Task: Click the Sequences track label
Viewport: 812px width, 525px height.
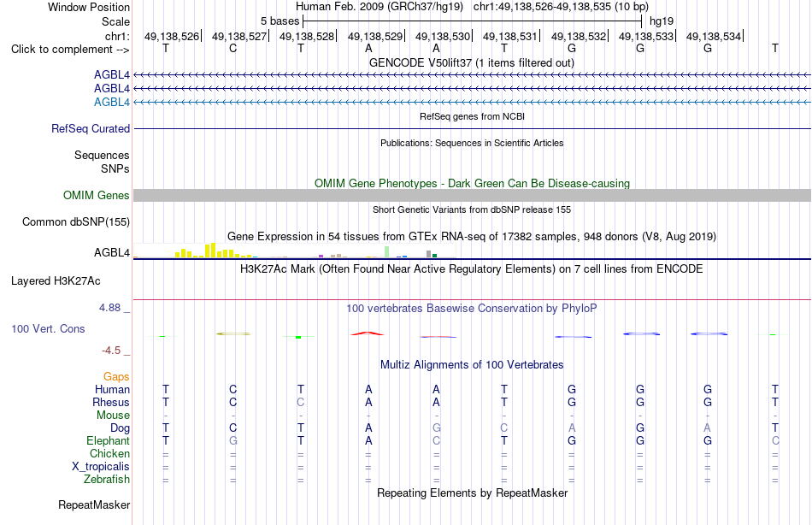Action: tap(102, 155)
